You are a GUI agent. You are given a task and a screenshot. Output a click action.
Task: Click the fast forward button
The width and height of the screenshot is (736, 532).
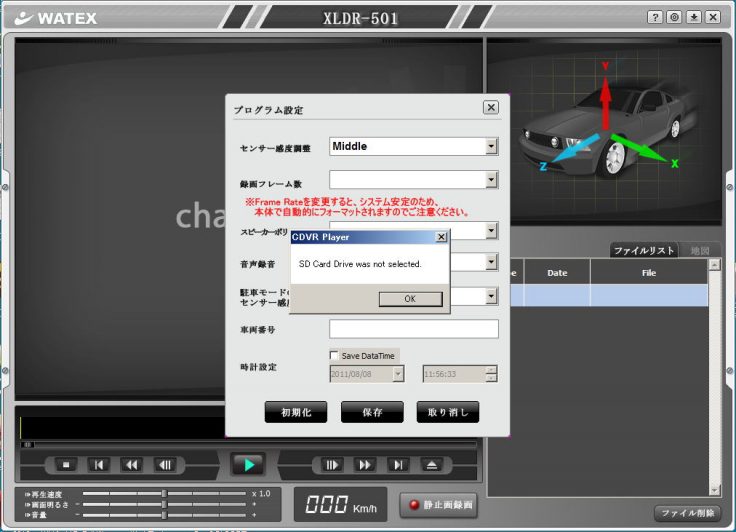click(365, 465)
